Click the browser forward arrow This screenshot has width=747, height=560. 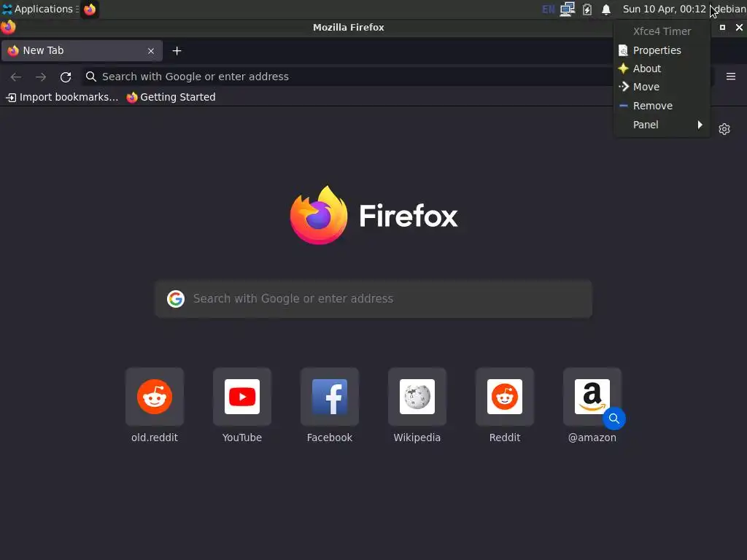tap(41, 77)
